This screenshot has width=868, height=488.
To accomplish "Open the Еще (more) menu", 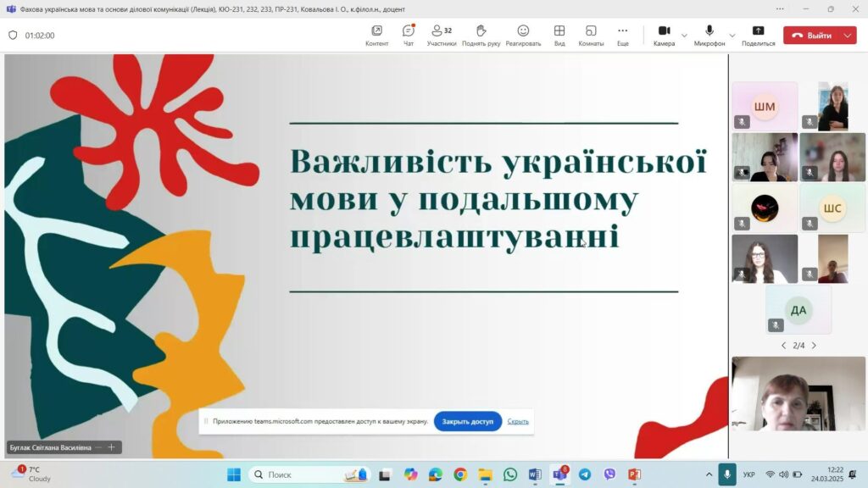I will pyautogui.click(x=623, y=35).
